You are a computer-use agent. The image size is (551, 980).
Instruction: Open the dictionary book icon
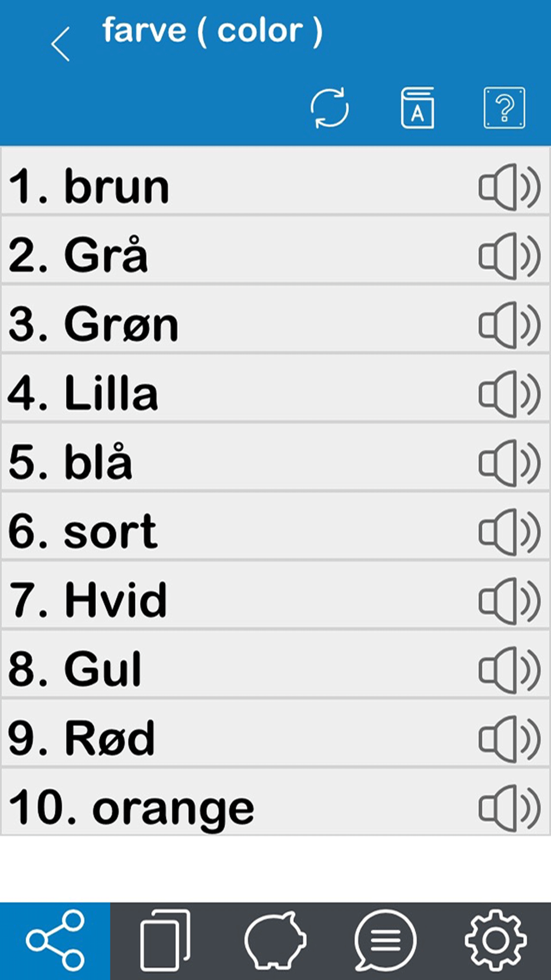click(417, 108)
